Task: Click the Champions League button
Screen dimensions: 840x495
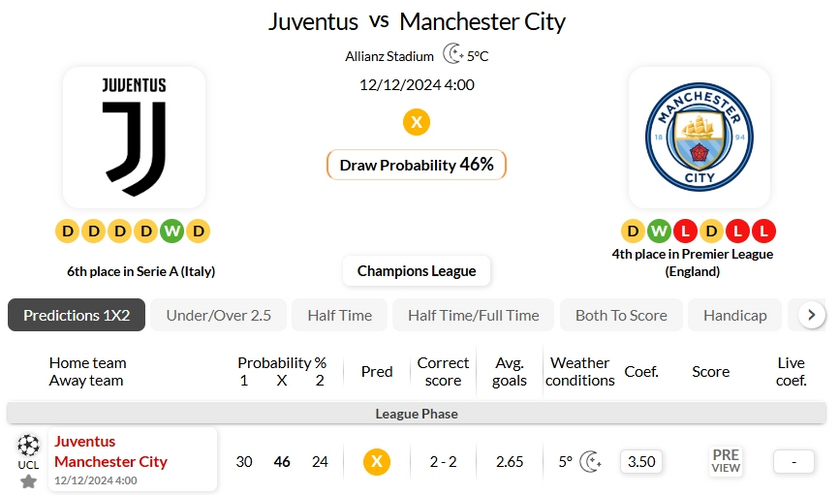Action: (416, 271)
